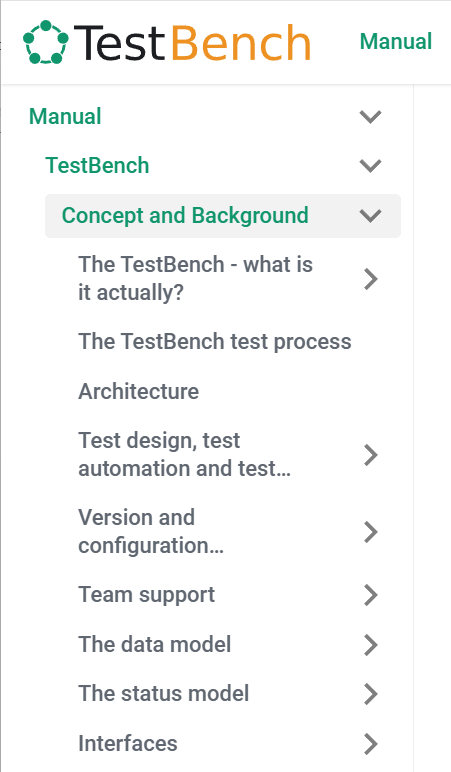Expand The data model arrow
This screenshot has width=451, height=772.
370,644
